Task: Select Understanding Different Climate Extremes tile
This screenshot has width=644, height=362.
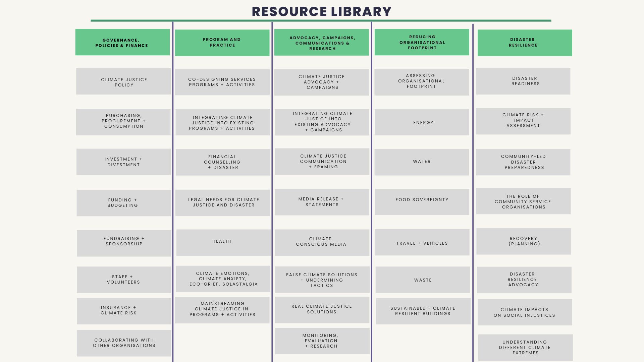Action: [x=526, y=348]
